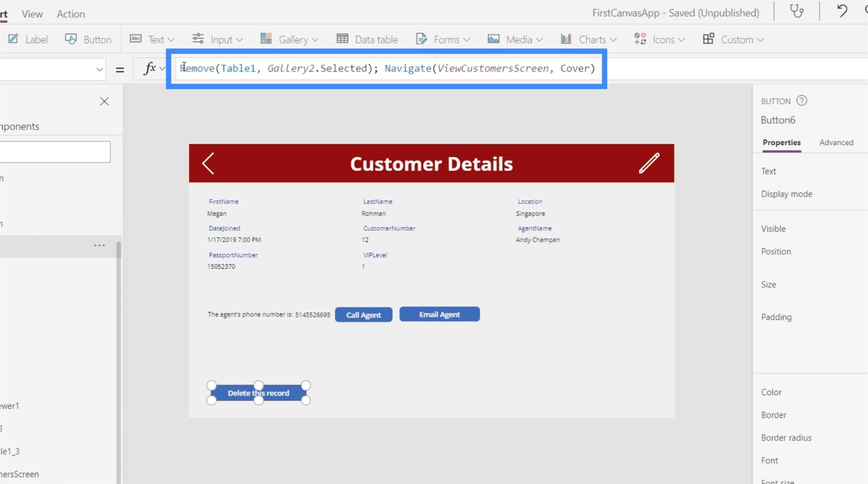The height and width of the screenshot is (484, 868).
Task: Insert a Data table
Action: 367,39
